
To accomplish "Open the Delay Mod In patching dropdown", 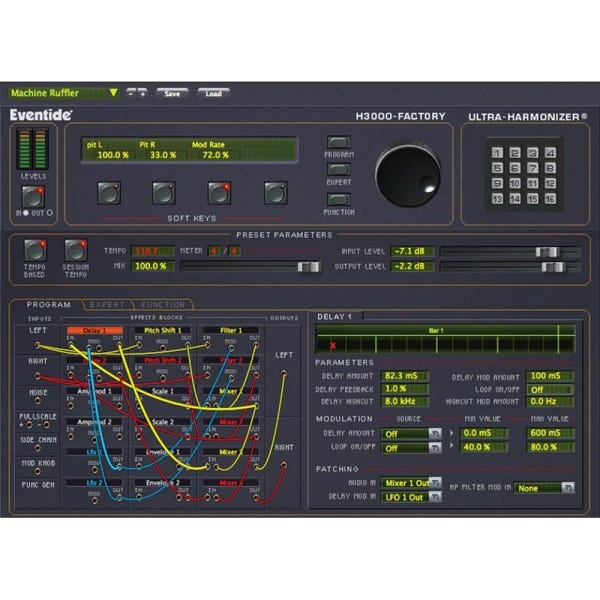I will pos(411,497).
